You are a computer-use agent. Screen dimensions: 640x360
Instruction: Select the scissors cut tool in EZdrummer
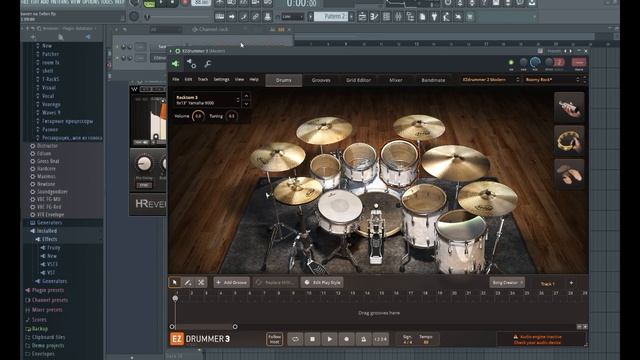201,282
